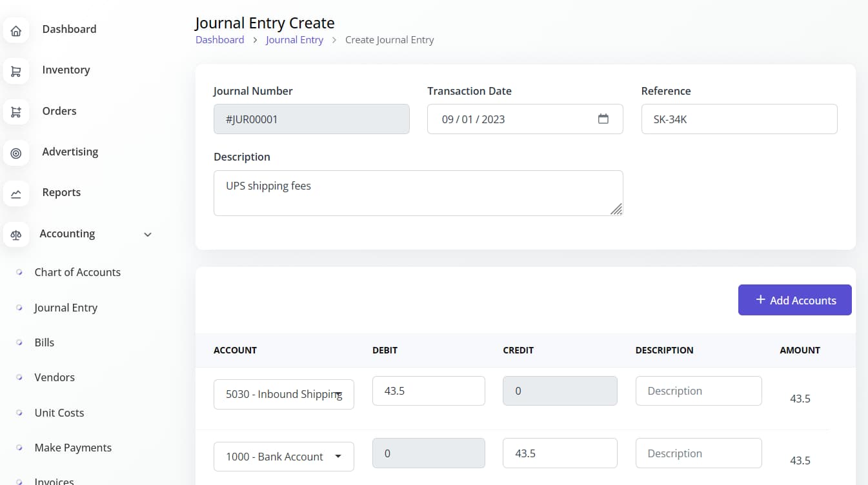Image resolution: width=868 pixels, height=485 pixels.
Task: Click the Reference field containing SK-34K
Action: click(739, 119)
